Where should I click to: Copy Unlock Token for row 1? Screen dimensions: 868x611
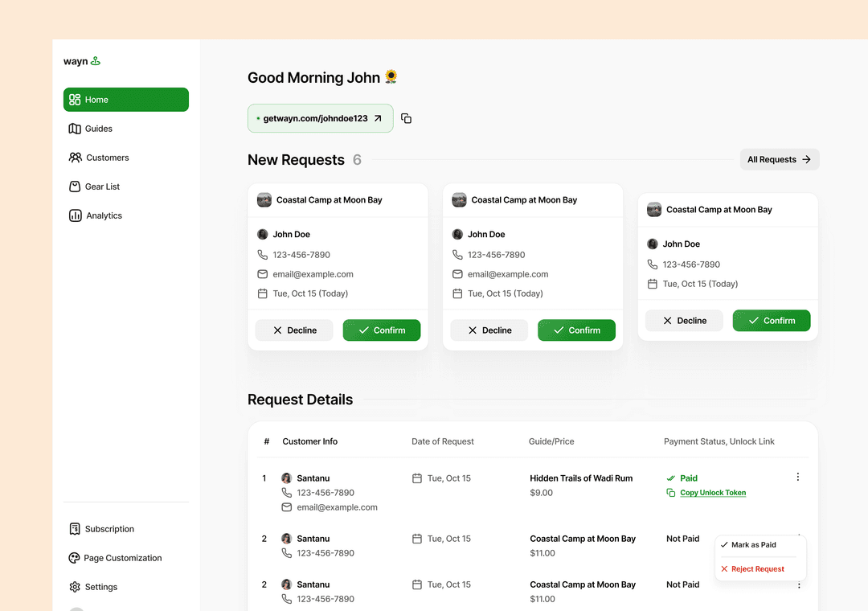(x=706, y=493)
